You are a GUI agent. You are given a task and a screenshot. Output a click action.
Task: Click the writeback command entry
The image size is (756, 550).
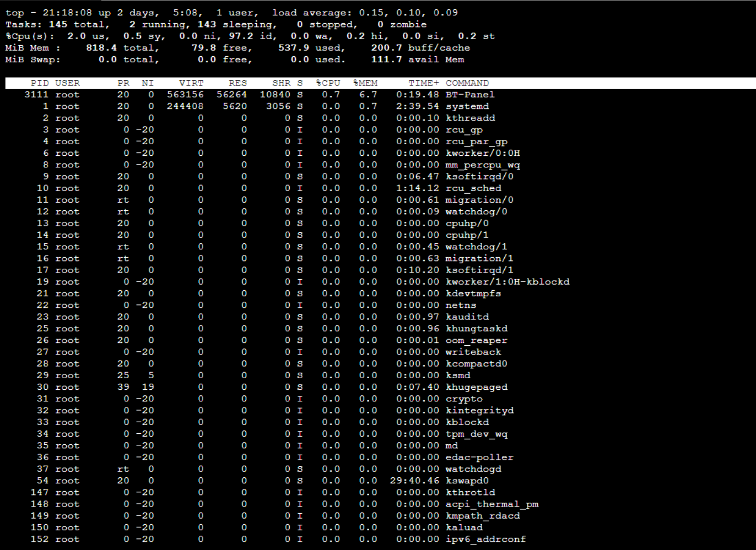pyautogui.click(x=473, y=352)
